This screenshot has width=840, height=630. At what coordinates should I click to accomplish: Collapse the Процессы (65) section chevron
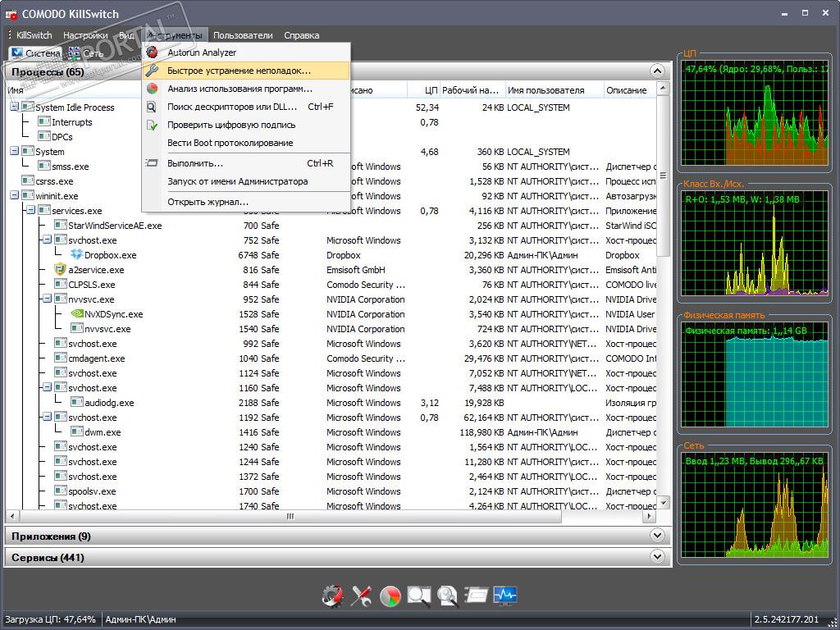click(x=656, y=72)
